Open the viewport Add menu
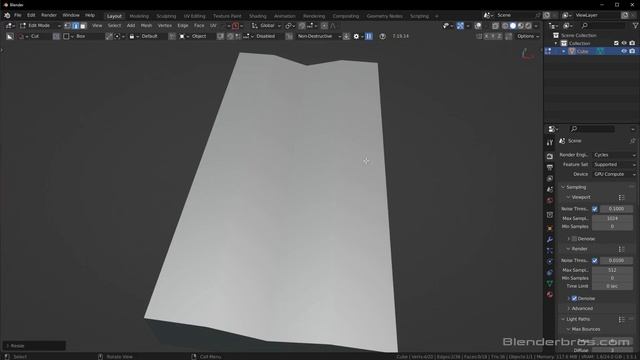Viewport: 640px width, 360px height. [131, 26]
